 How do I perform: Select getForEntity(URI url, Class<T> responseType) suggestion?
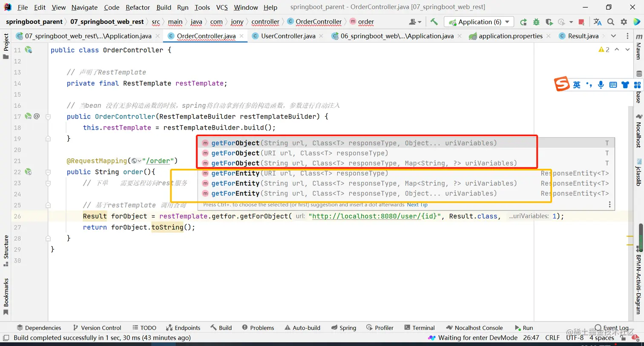(405, 173)
